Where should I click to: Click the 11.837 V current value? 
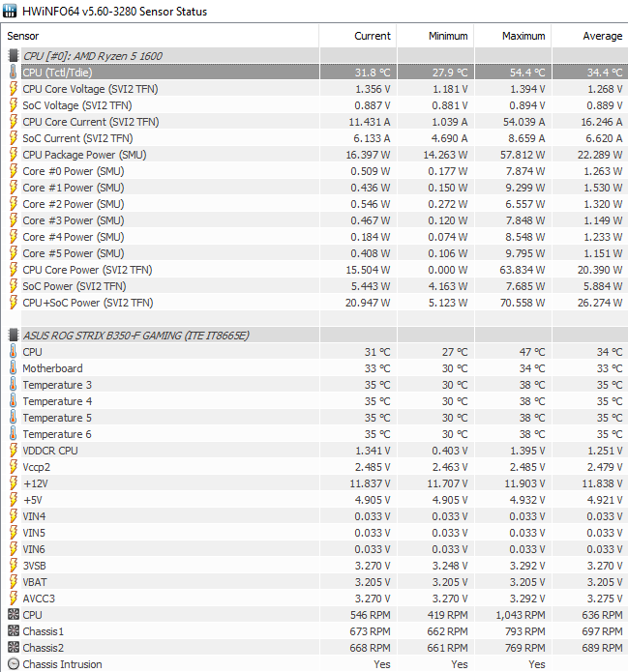coord(370,483)
